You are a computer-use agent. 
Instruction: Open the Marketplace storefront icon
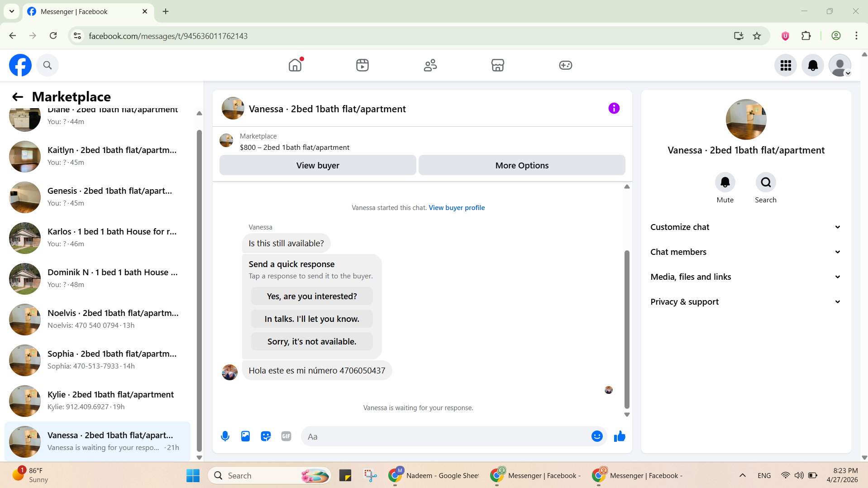pyautogui.click(x=498, y=65)
